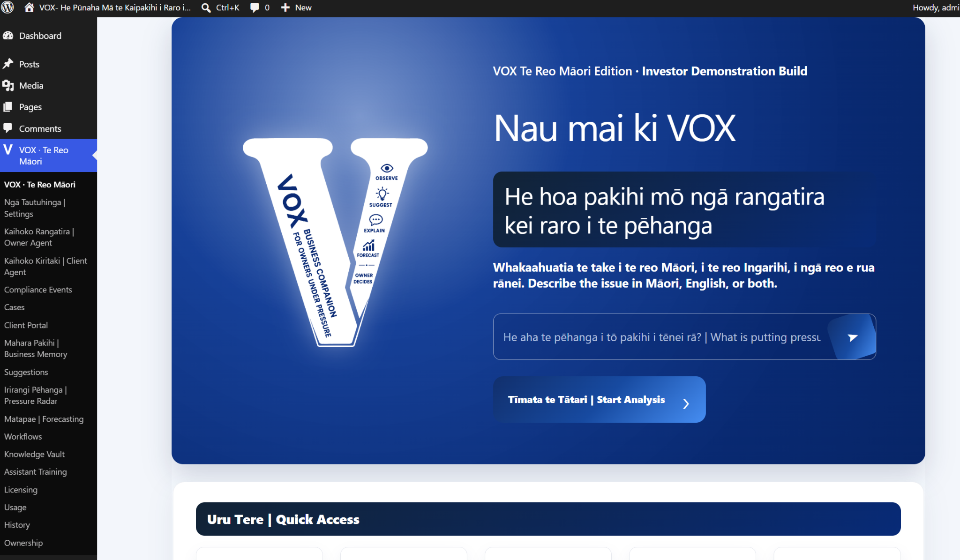
Task: Click the WordPress logo icon
Action: [x=7, y=7]
